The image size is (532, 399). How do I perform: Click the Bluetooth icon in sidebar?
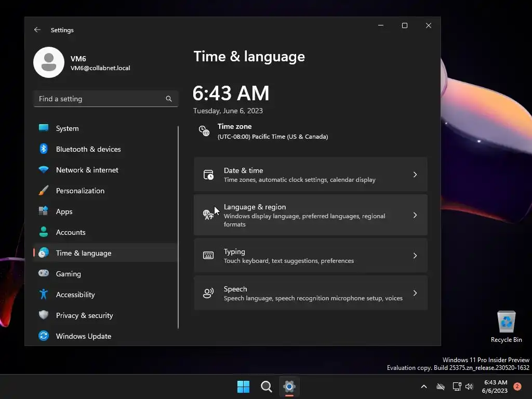44,149
